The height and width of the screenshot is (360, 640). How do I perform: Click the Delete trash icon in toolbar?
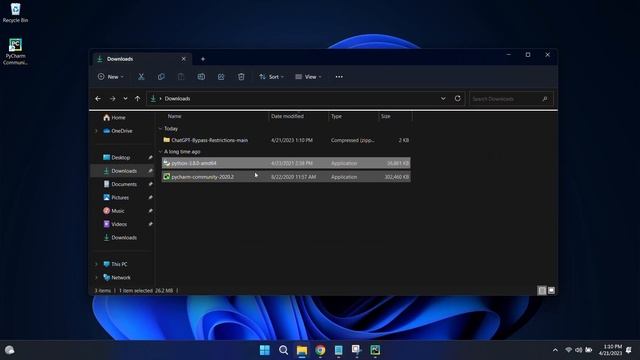[x=241, y=77]
